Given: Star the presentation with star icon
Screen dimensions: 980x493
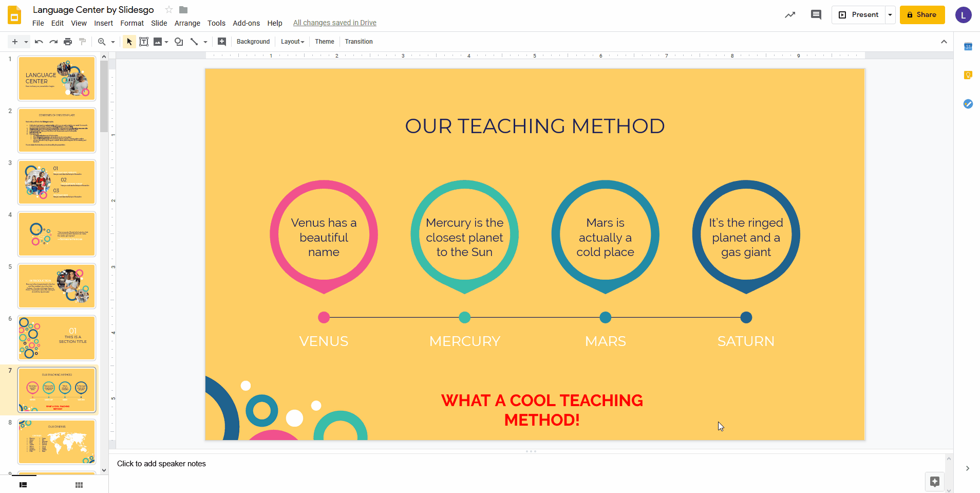Looking at the screenshot, I should tap(169, 10).
